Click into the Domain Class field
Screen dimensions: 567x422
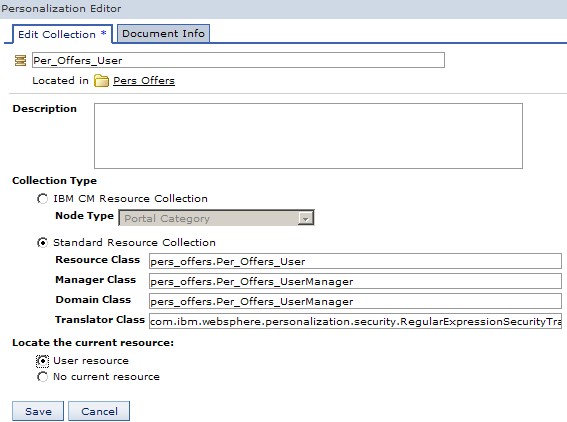[355, 301]
